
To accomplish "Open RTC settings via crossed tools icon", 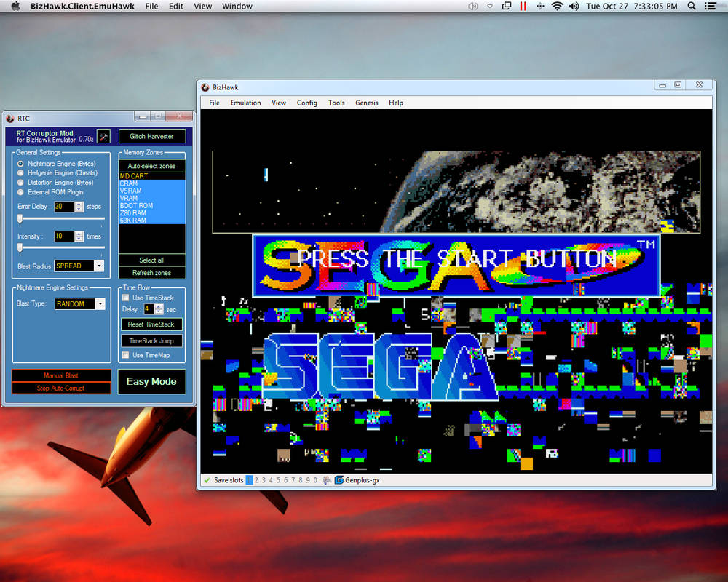I will click(x=103, y=137).
